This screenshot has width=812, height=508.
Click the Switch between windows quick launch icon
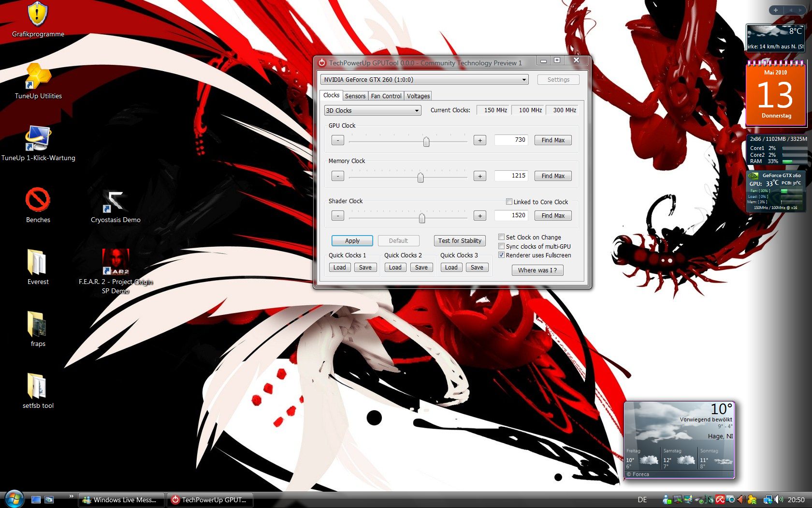pos(49,500)
